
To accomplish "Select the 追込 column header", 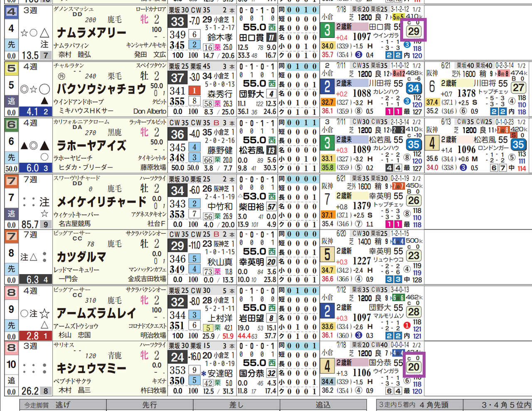I will coord(323,405).
